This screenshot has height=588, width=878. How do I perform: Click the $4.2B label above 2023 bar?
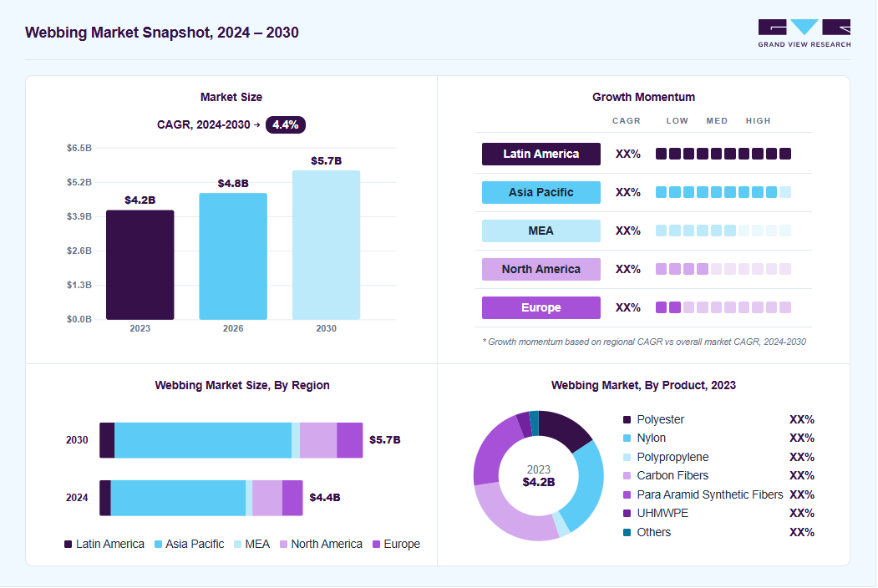click(140, 200)
